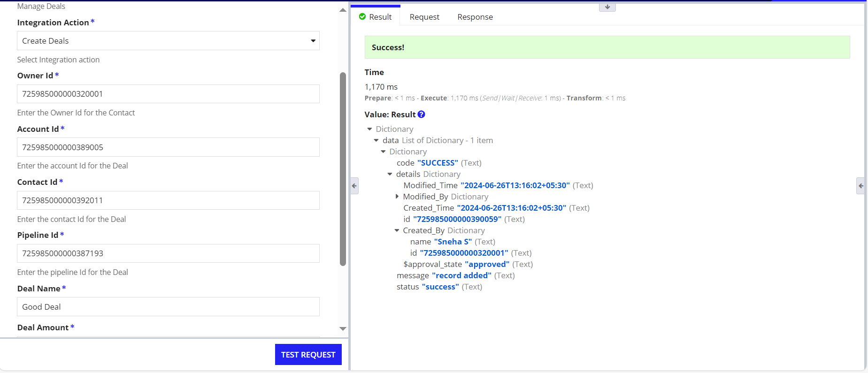The image size is (868, 373).
Task: Click the form's vertical scrollbar thumb
Action: click(x=343, y=169)
